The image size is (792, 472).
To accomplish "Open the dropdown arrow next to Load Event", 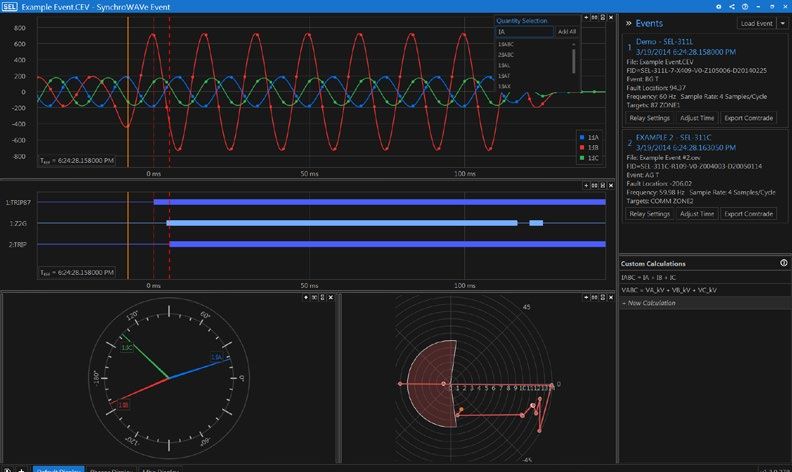I will pos(783,23).
